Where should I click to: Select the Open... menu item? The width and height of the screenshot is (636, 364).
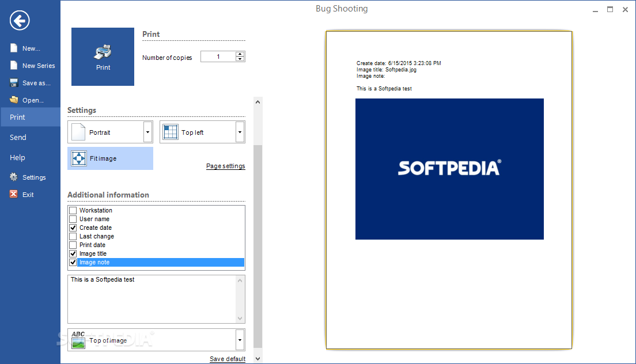pos(33,100)
